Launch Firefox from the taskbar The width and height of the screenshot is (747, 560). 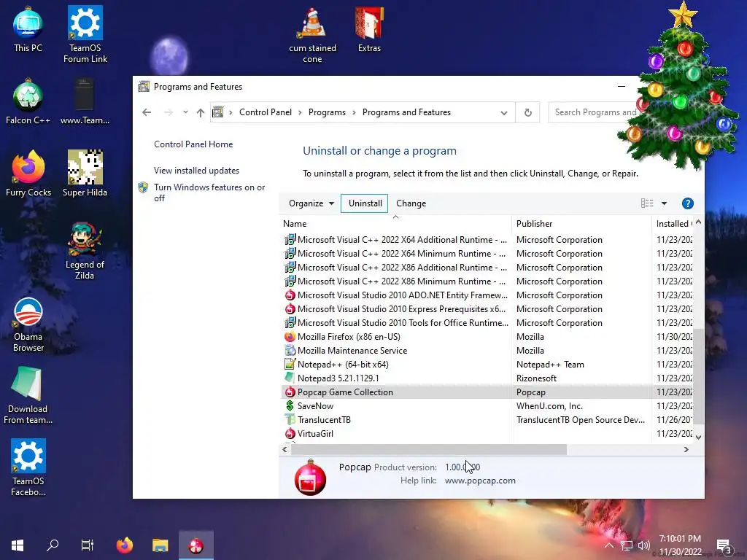coord(125,545)
